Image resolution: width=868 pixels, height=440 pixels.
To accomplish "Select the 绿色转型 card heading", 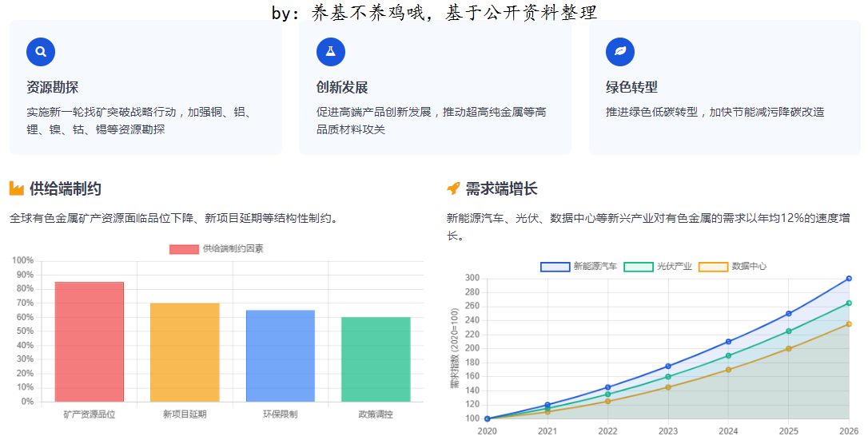I will 631,87.
